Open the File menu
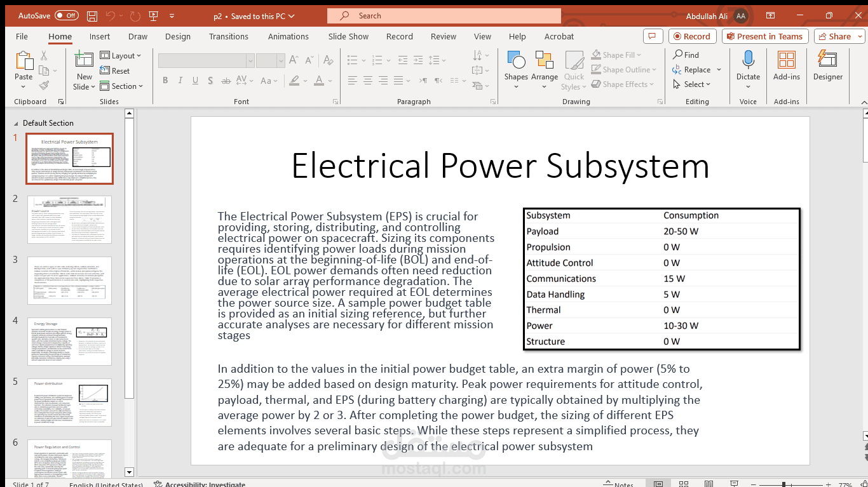The image size is (868, 487). pos(22,36)
